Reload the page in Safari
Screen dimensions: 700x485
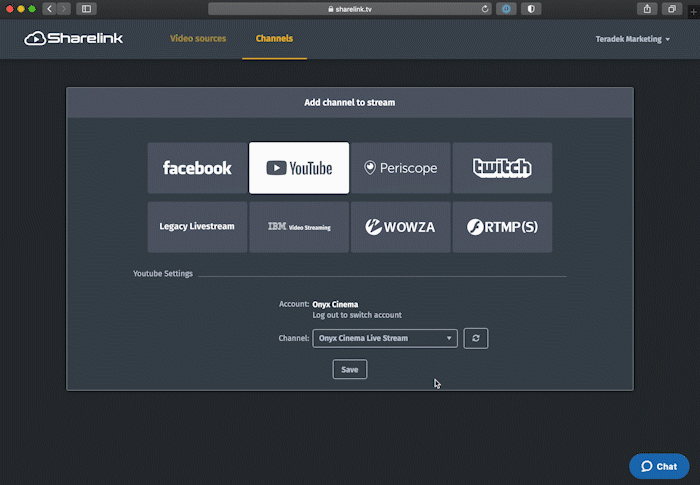coord(485,9)
